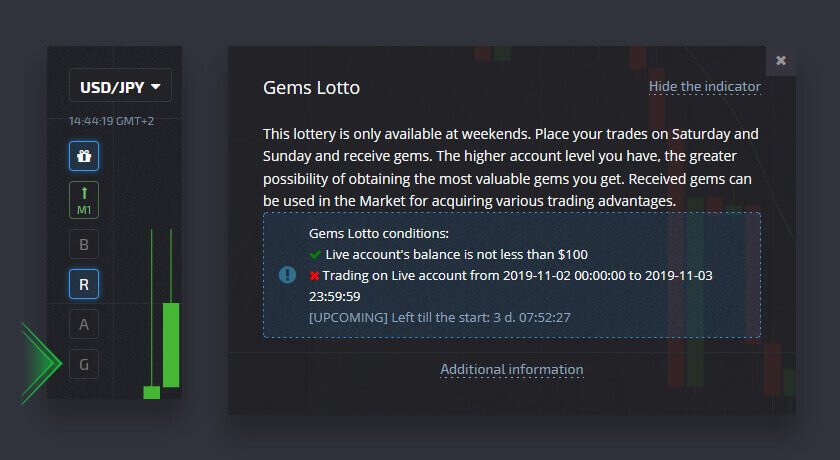Click the green checkmark beside balance condition
The height and width of the screenshot is (460, 840).
(x=316, y=254)
